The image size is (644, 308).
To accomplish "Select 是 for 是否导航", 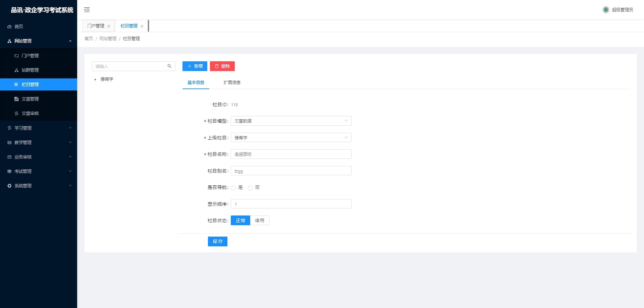I will pyautogui.click(x=233, y=188).
